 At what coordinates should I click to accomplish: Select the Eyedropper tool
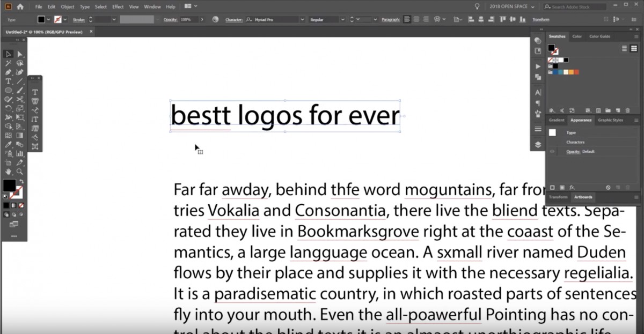(x=9, y=144)
